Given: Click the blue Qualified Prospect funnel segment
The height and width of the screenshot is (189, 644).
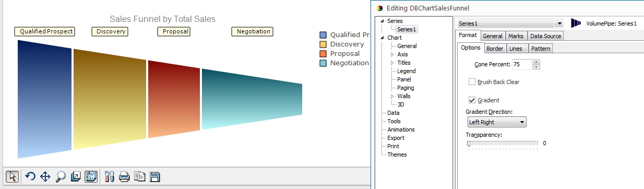Looking at the screenshot, I should (44, 99).
